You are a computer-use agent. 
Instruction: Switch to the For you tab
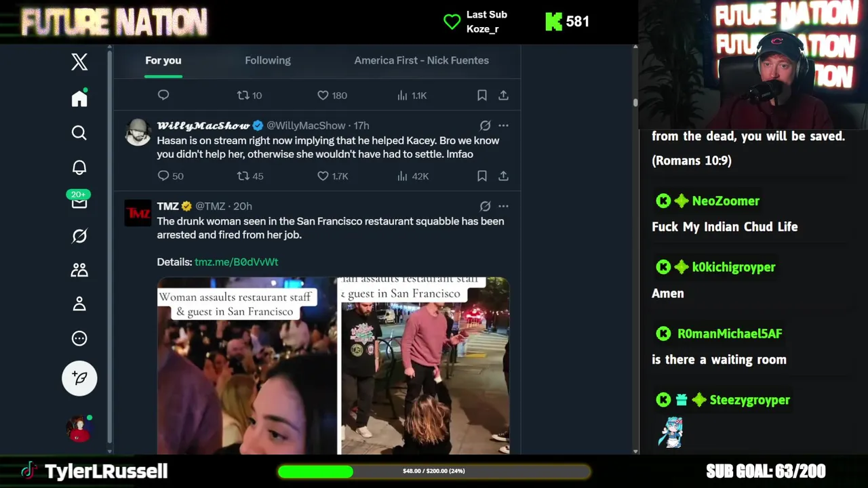(163, 60)
